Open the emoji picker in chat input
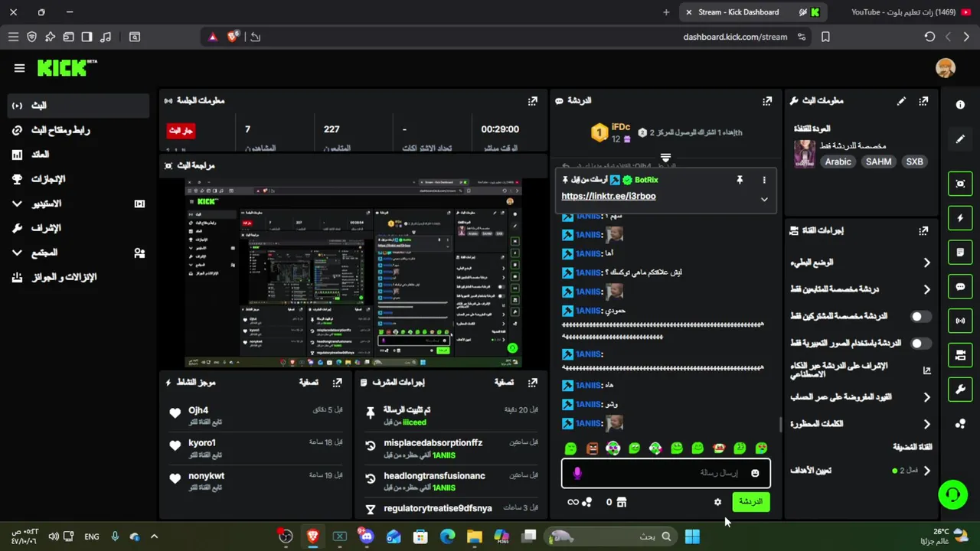This screenshot has height=551, width=980. (755, 473)
